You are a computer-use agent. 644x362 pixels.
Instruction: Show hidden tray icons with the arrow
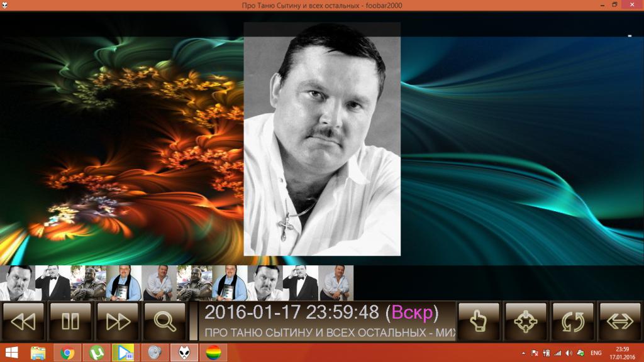523,353
